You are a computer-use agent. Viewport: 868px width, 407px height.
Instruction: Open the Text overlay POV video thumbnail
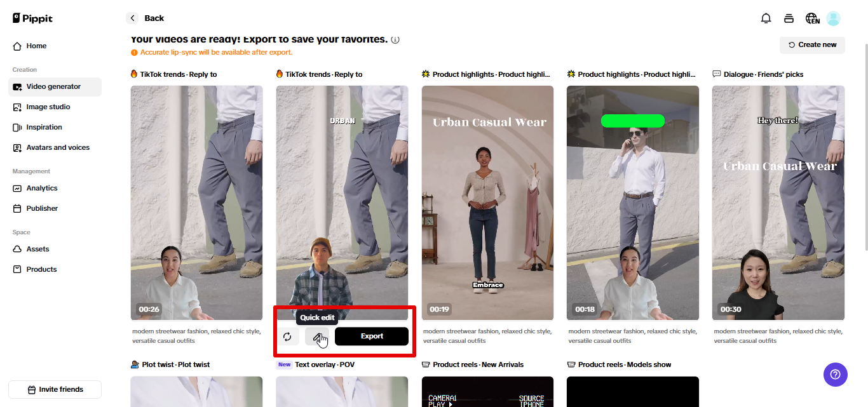(x=342, y=392)
